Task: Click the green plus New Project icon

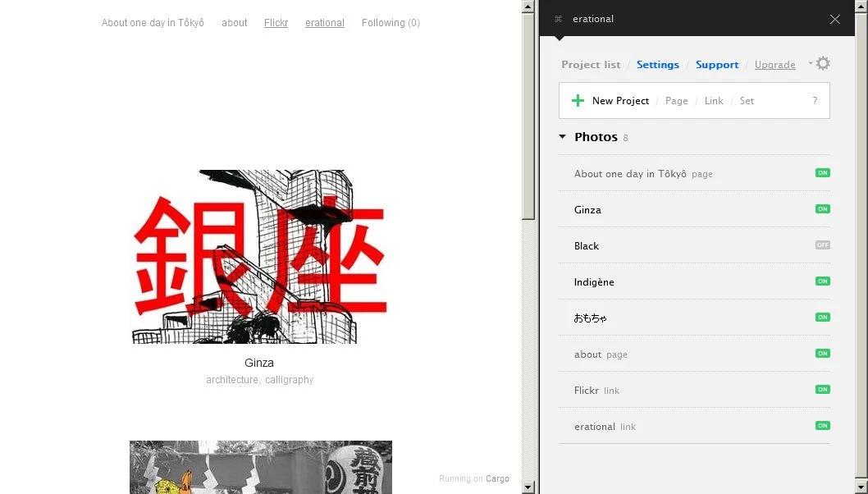Action: [x=578, y=101]
